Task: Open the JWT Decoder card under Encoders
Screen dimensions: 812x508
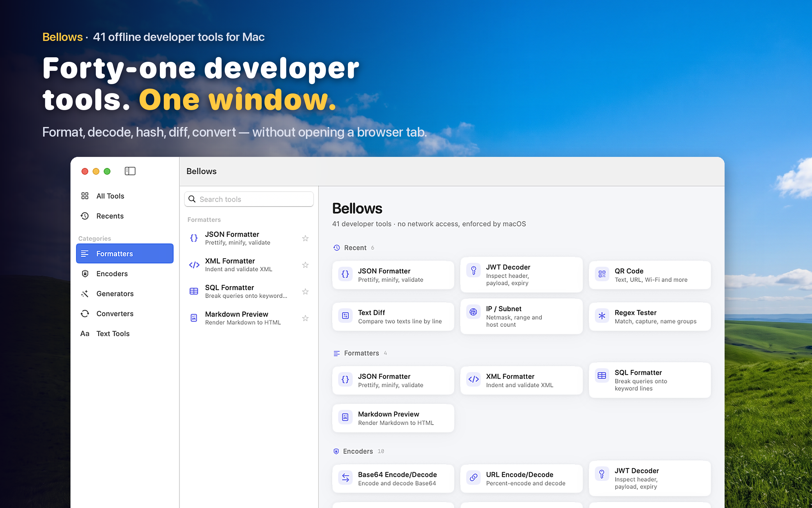Action: (650, 478)
